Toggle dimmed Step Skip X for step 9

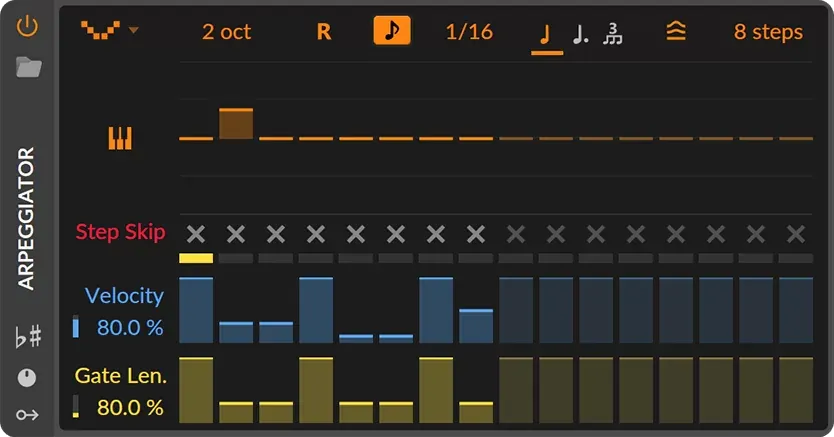(516, 234)
